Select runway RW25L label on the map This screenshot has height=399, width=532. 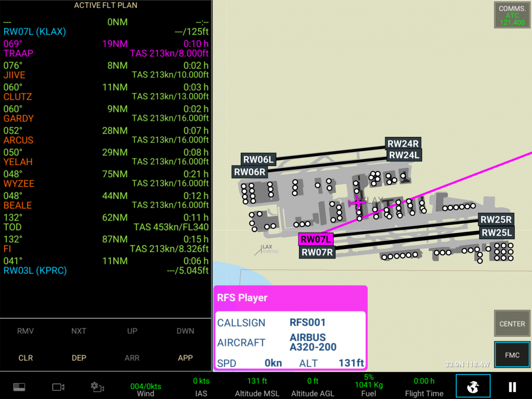click(x=497, y=232)
